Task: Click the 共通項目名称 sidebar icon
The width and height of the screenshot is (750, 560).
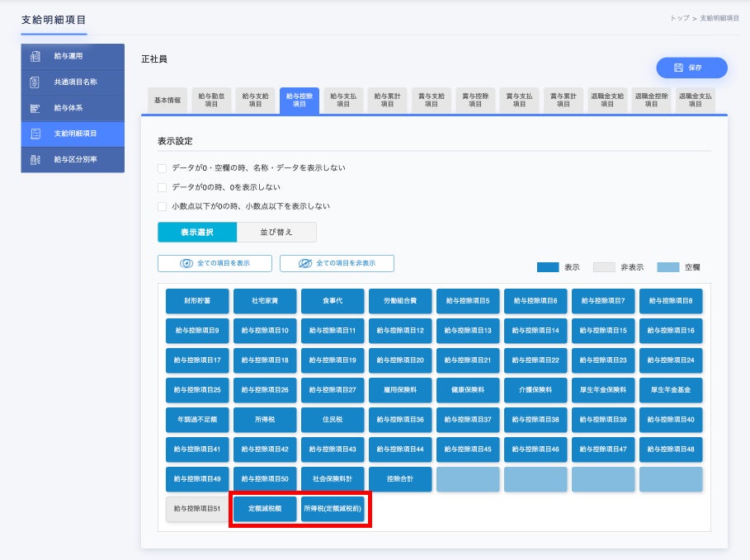Action: tap(35, 82)
